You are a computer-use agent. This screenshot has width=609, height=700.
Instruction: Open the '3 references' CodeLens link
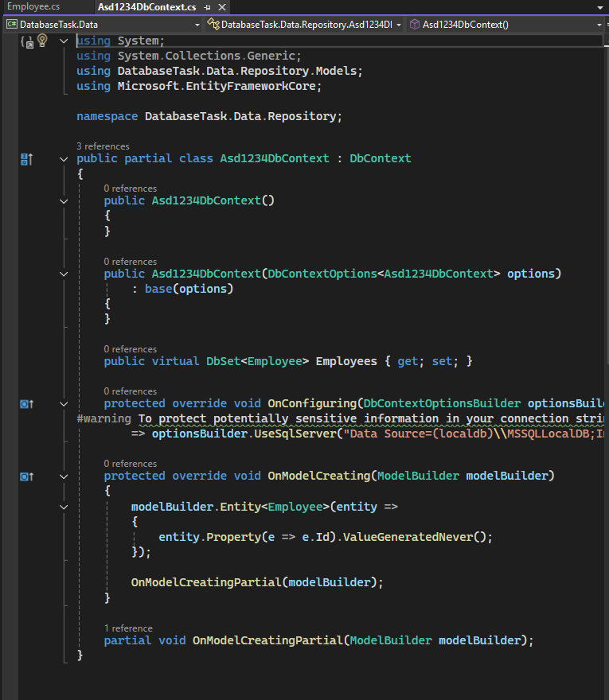pos(103,146)
